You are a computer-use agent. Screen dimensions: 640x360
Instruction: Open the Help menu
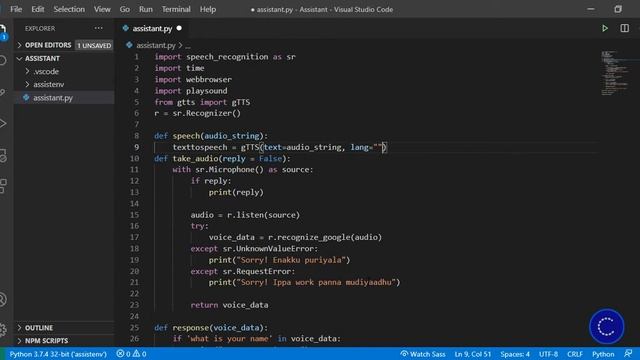208,9
